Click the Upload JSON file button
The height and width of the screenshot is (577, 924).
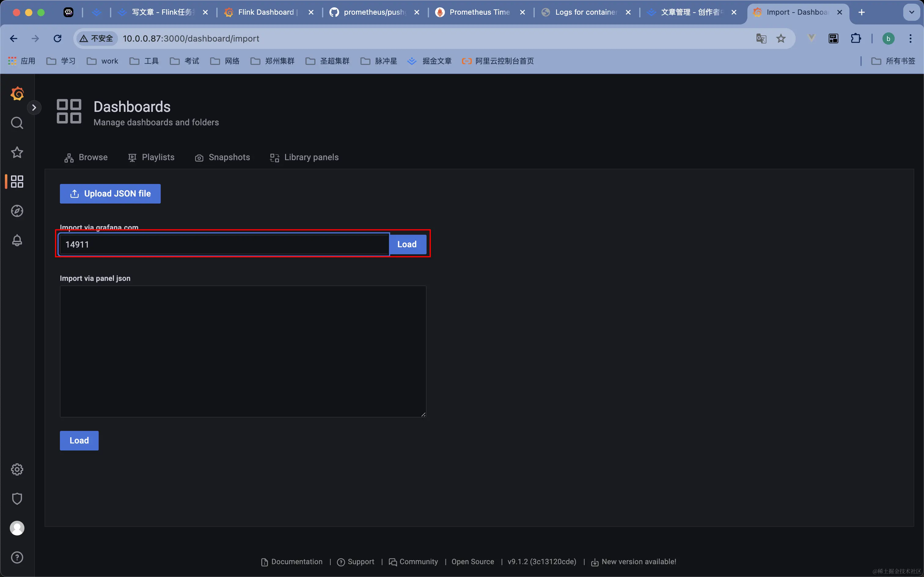click(x=110, y=193)
